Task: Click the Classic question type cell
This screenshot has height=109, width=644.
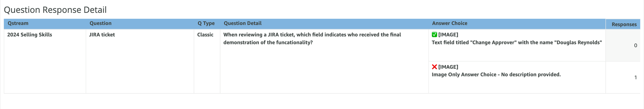Action: [205, 35]
